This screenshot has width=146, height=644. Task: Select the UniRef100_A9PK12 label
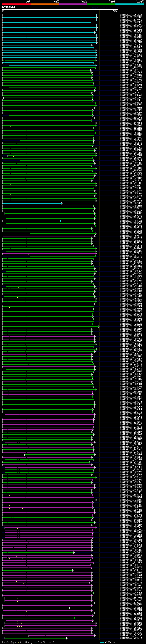[131, 337]
